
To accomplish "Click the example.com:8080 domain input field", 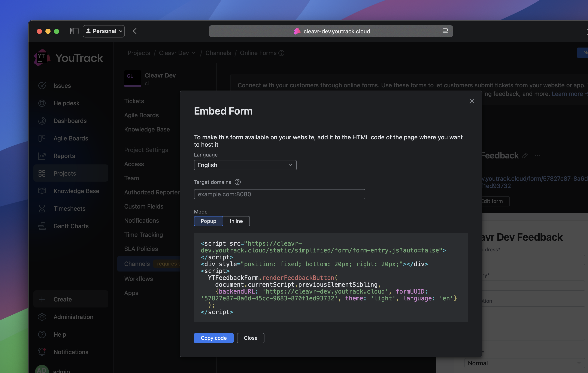I will click(x=279, y=194).
